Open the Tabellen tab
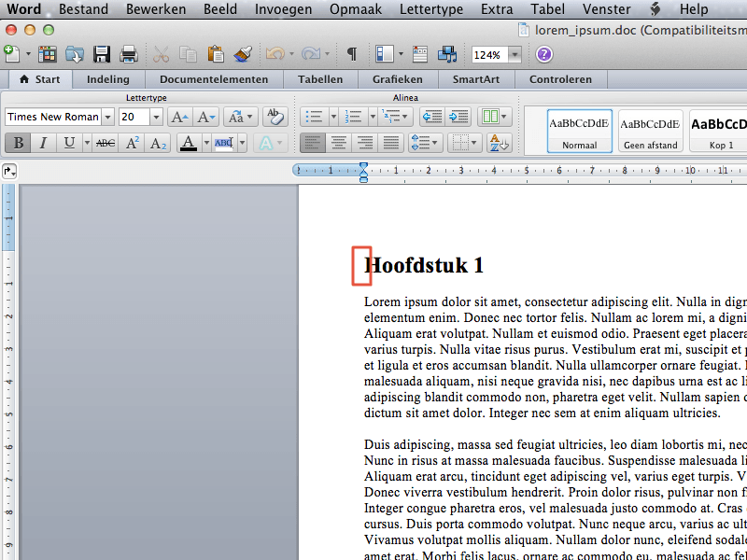This screenshot has height=560, width=747. tap(320, 79)
